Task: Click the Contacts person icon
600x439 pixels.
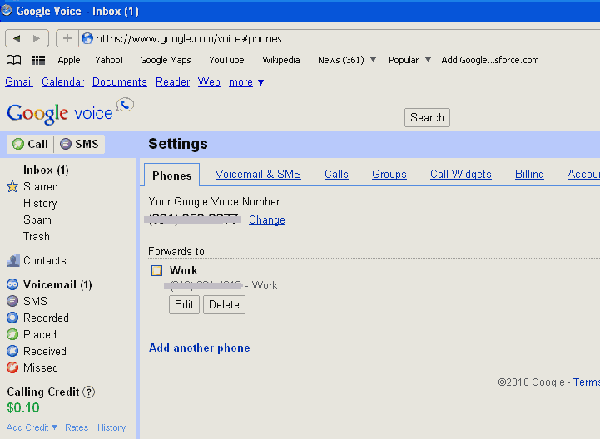Action: [x=13, y=261]
